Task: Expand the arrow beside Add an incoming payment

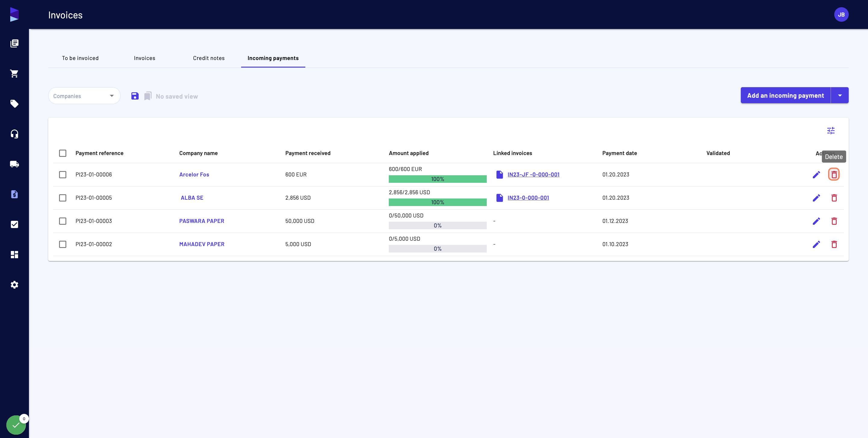Action: tap(840, 95)
